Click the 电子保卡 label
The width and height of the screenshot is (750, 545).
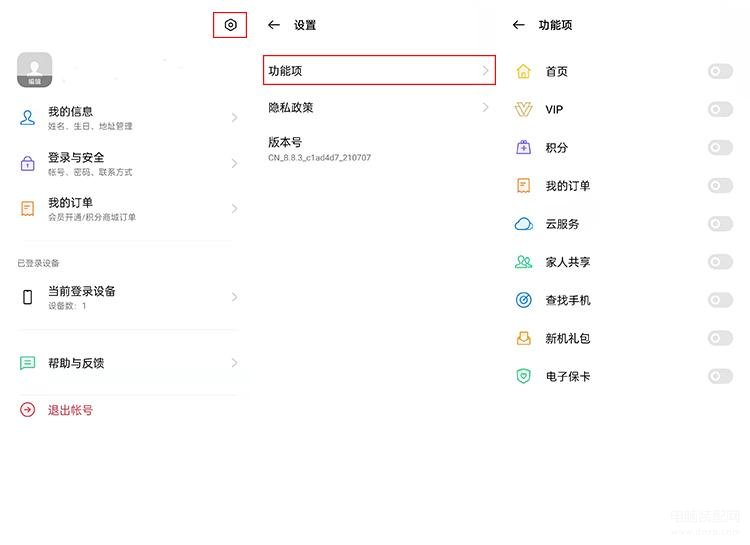[x=568, y=377]
